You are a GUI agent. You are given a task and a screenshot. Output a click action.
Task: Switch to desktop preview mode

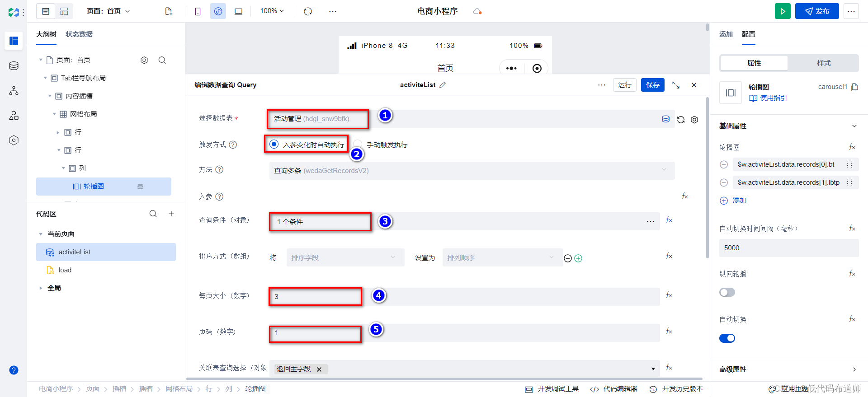[238, 11]
